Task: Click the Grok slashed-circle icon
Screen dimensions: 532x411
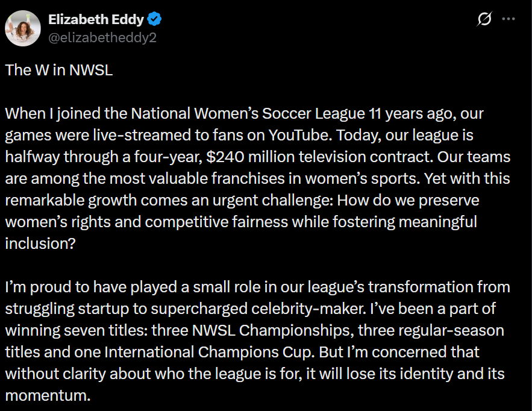Action: point(484,19)
